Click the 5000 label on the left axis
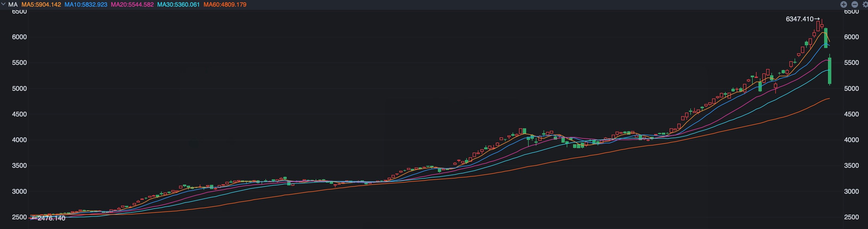The width and height of the screenshot is (868, 229). [x=19, y=89]
